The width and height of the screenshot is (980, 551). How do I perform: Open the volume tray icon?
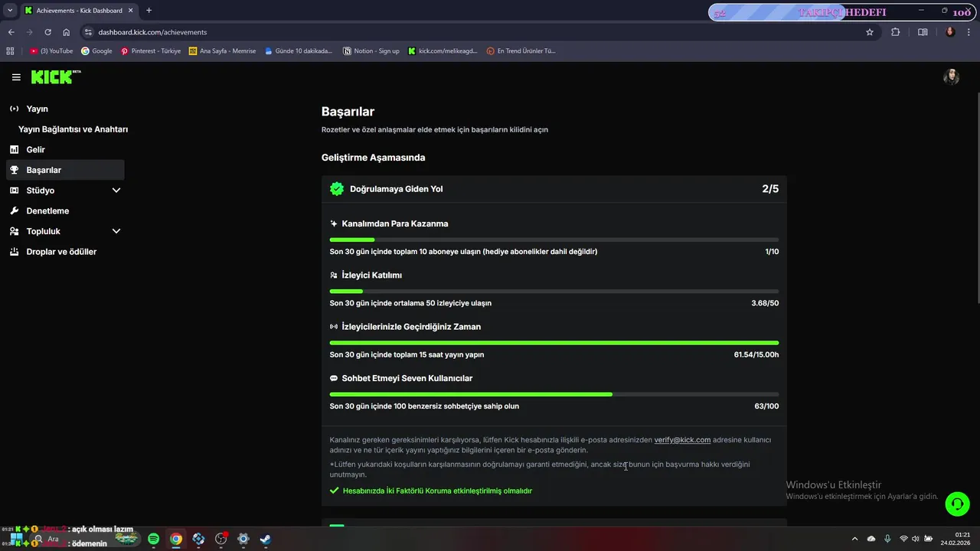pos(916,539)
